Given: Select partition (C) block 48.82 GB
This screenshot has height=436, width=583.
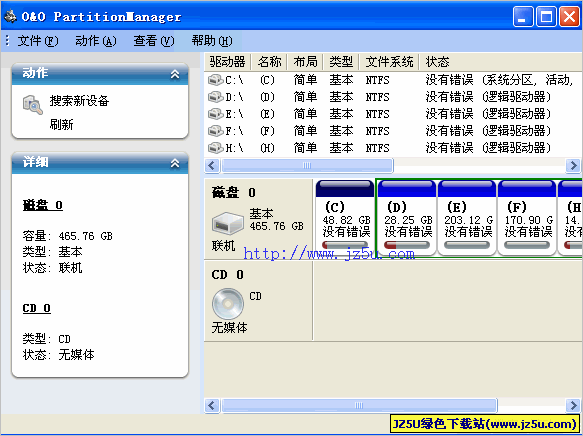Looking at the screenshot, I should [345, 218].
